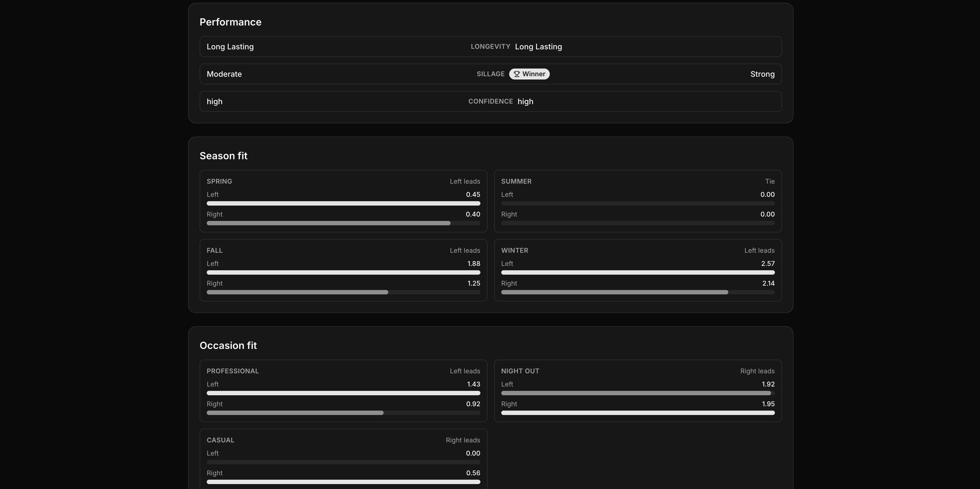The image size is (980, 489).
Task: Click the Fall right 1.25 progress bar
Action: point(298,292)
